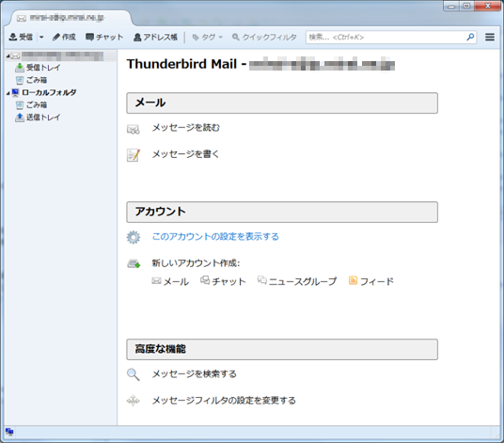Screen dimensions: 504x443
Task: Click the メール section header
Action: click(282, 103)
